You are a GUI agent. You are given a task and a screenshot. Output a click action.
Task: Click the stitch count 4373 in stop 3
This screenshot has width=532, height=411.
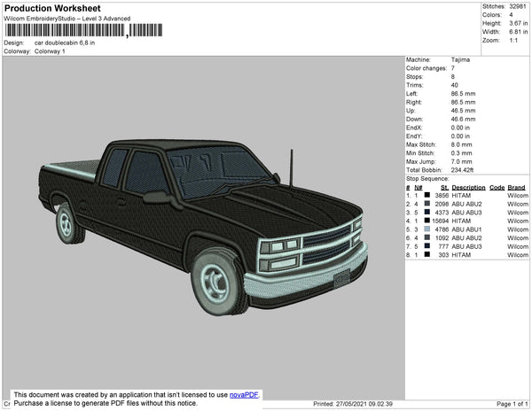coord(442,212)
